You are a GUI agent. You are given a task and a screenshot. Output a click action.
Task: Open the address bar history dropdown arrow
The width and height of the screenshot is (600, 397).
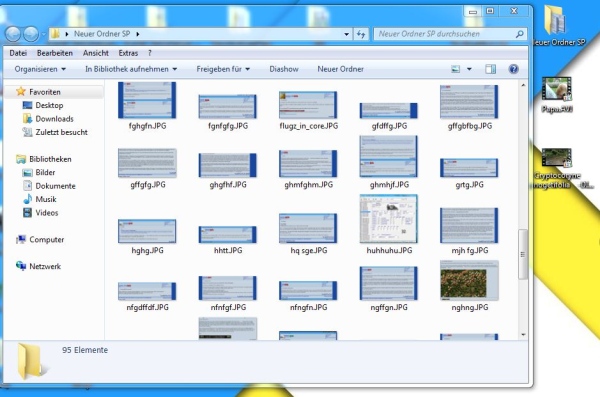tap(346, 34)
